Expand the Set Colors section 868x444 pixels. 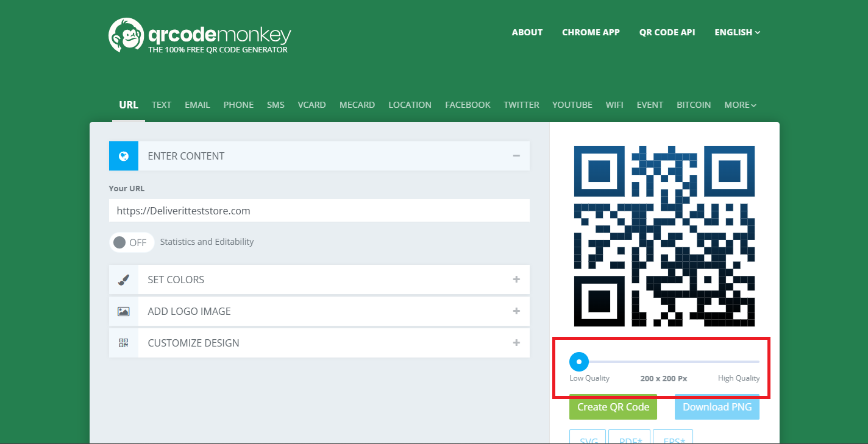(516, 280)
